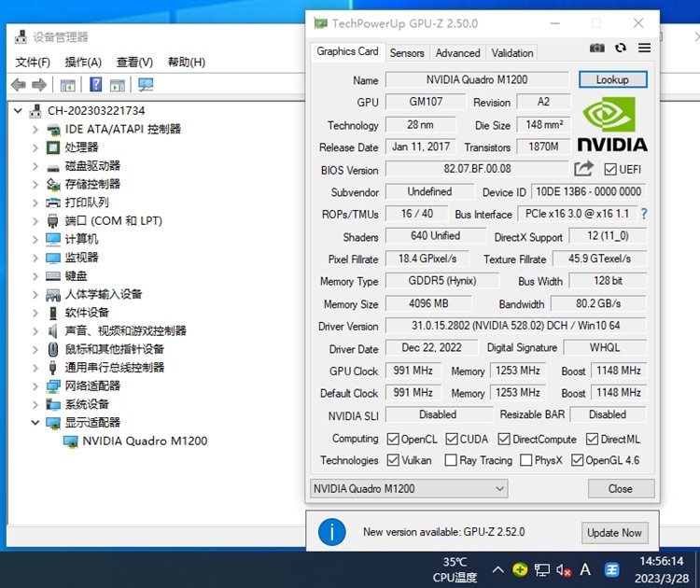The image size is (700, 588).
Task: Expand the IDE ATA/ATAPI 控制器 node
Action: pos(35,130)
